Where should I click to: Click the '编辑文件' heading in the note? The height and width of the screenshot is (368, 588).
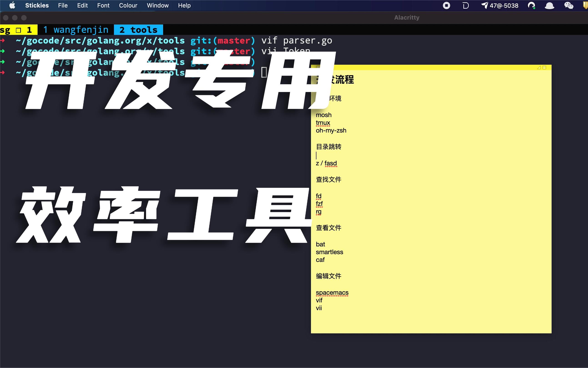point(328,276)
